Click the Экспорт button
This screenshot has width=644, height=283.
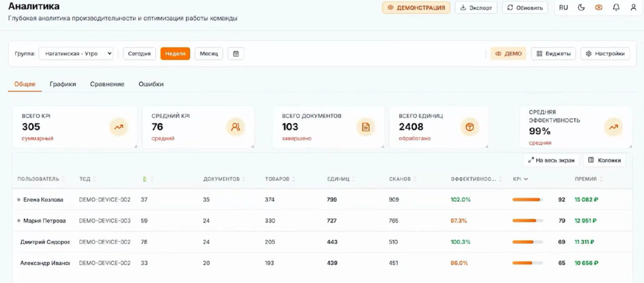[x=476, y=8]
